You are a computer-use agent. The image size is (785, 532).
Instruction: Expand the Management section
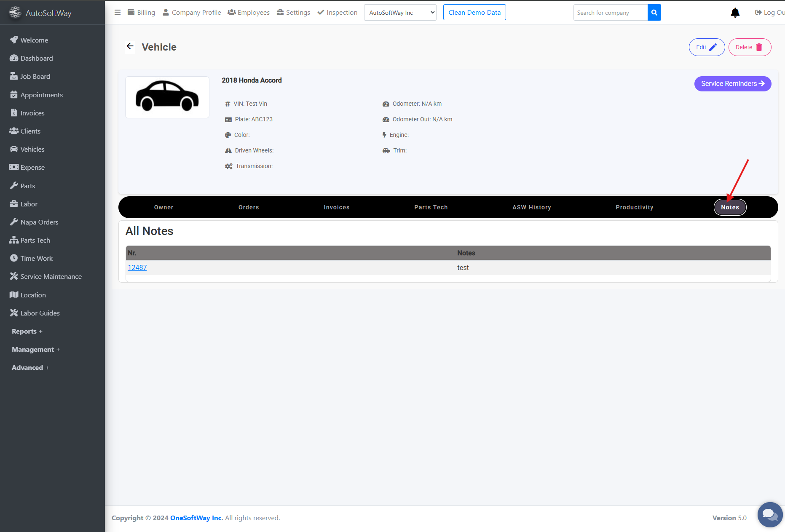tap(35, 350)
